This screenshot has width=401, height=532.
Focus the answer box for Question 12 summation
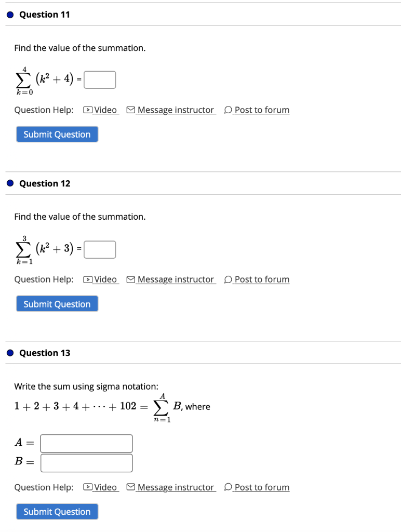tap(100, 250)
